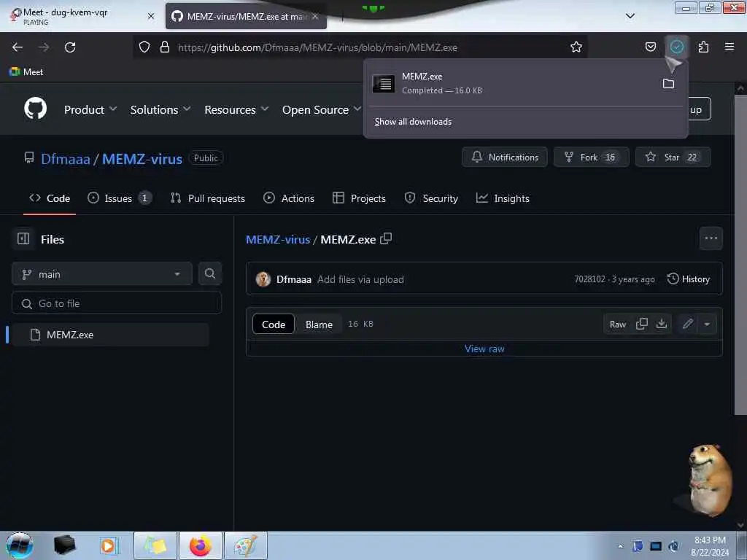
Task: Open the Issues tab
Action: coord(120,198)
